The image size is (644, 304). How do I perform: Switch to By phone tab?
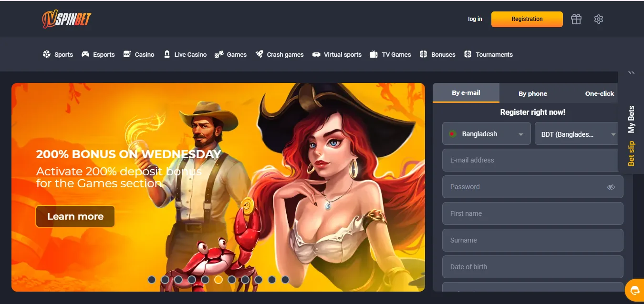[x=533, y=93]
